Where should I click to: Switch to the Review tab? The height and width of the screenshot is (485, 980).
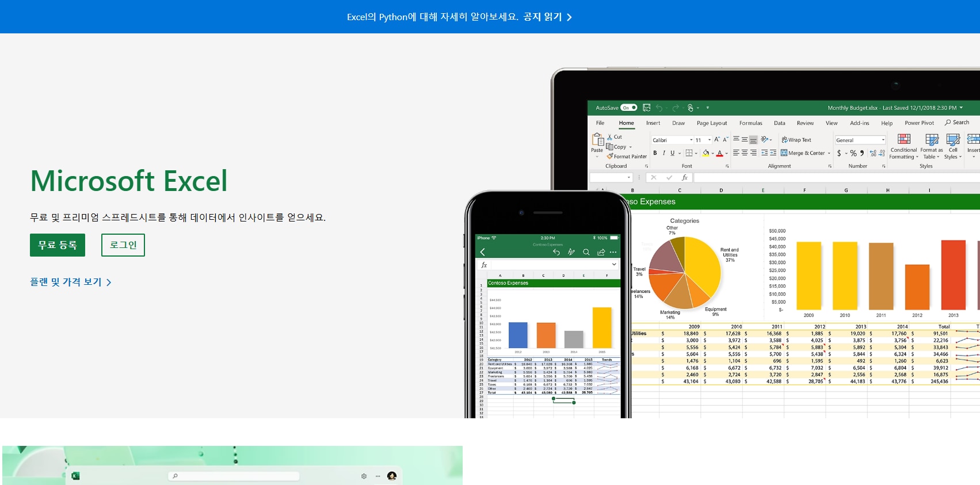click(805, 123)
